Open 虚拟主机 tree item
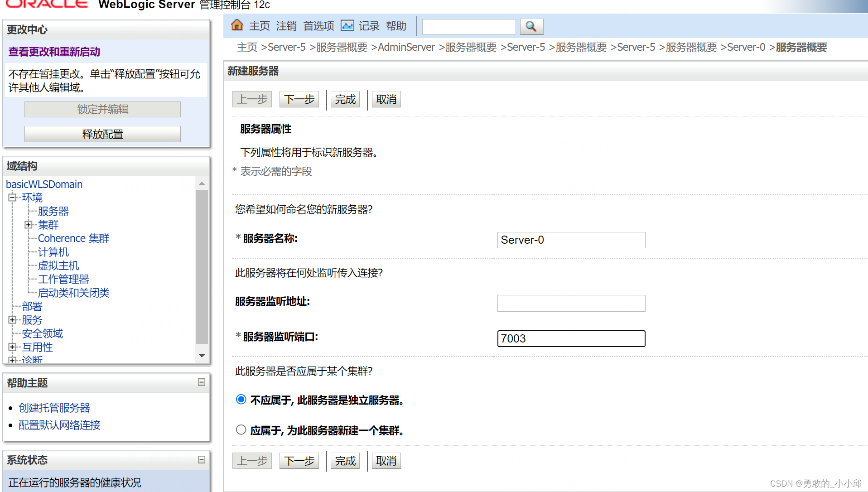This screenshot has height=492, width=868. click(58, 265)
